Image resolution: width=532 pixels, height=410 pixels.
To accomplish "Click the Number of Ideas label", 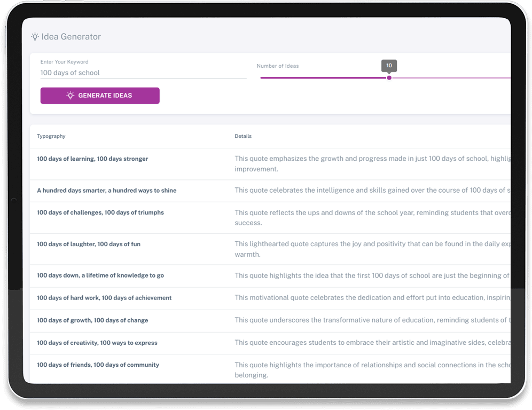I will click(x=278, y=66).
